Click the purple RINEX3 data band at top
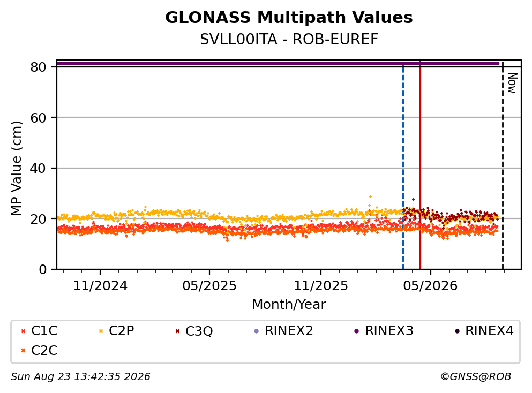 pos(278,63)
